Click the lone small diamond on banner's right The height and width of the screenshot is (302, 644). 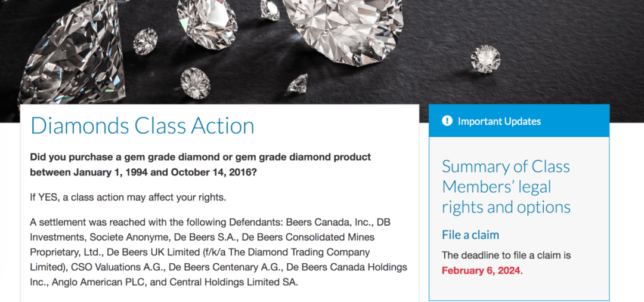[485, 59]
